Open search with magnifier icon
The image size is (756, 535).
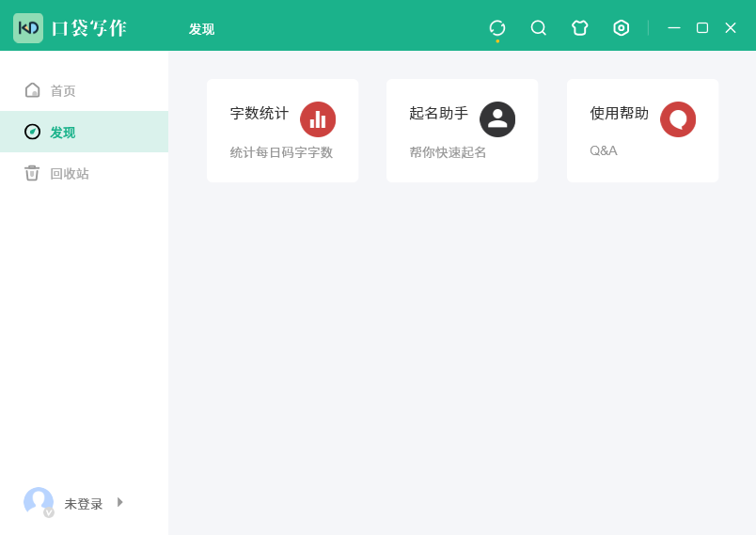(539, 28)
